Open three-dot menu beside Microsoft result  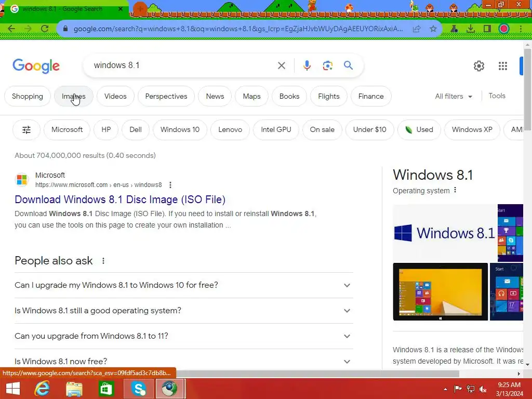(x=170, y=185)
